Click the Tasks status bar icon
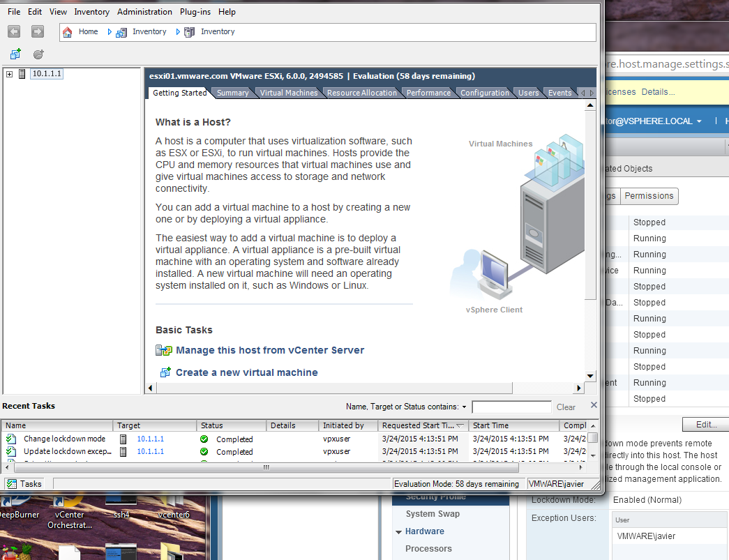The width and height of the screenshot is (729, 560). coord(12,484)
